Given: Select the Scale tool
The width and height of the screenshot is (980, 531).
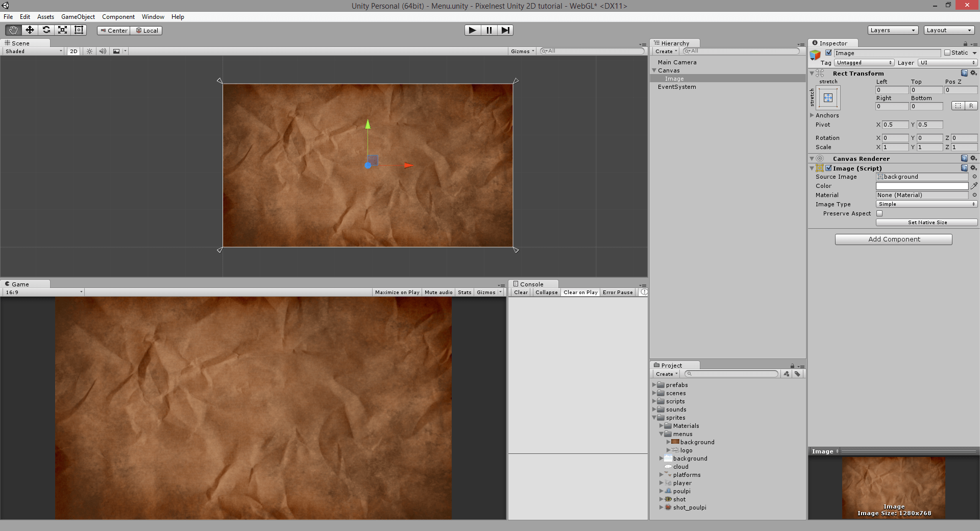Looking at the screenshot, I should [62, 30].
